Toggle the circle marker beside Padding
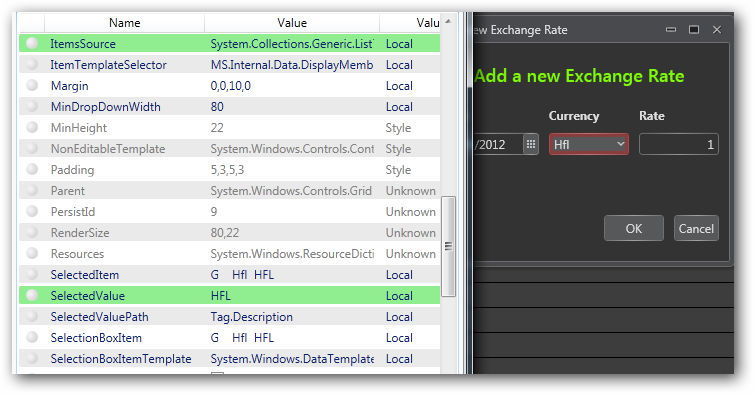Image resolution: width=754 pixels, height=394 pixels. (x=32, y=169)
